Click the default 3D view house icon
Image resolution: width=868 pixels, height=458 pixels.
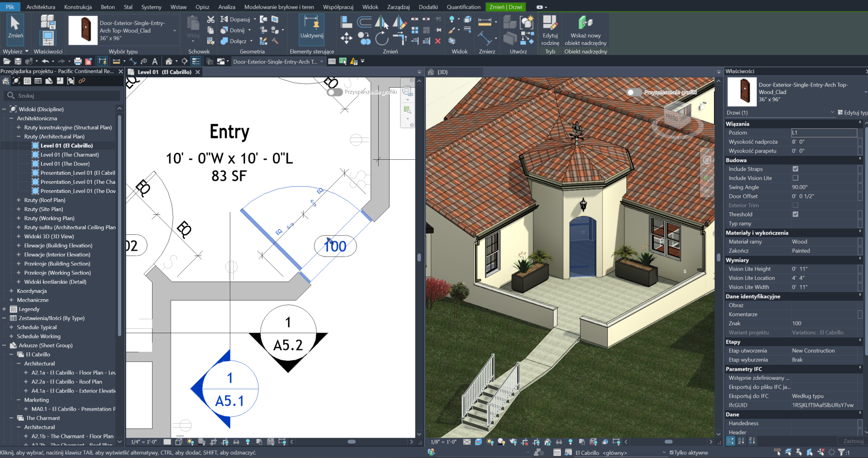tap(169, 61)
